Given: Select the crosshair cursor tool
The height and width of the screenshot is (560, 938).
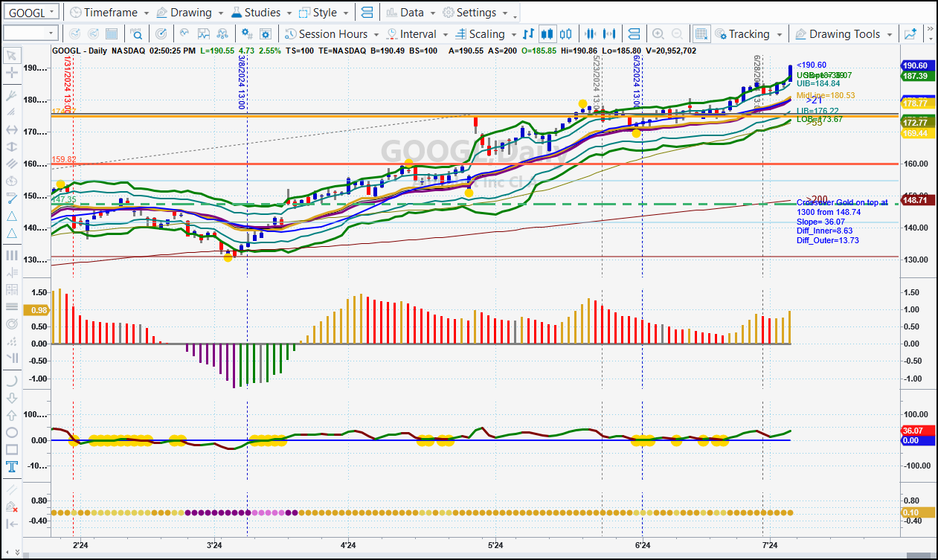Looking at the screenshot, I should pos(12,73).
